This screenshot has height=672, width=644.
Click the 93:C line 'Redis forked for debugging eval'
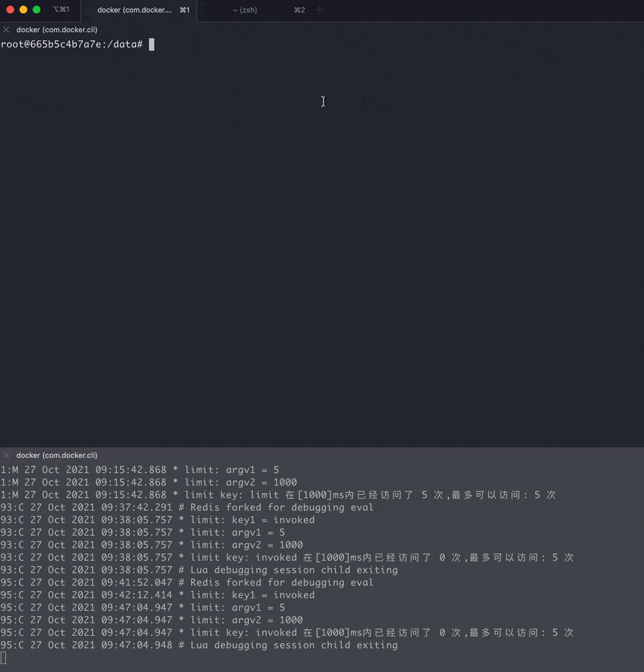[x=187, y=507]
